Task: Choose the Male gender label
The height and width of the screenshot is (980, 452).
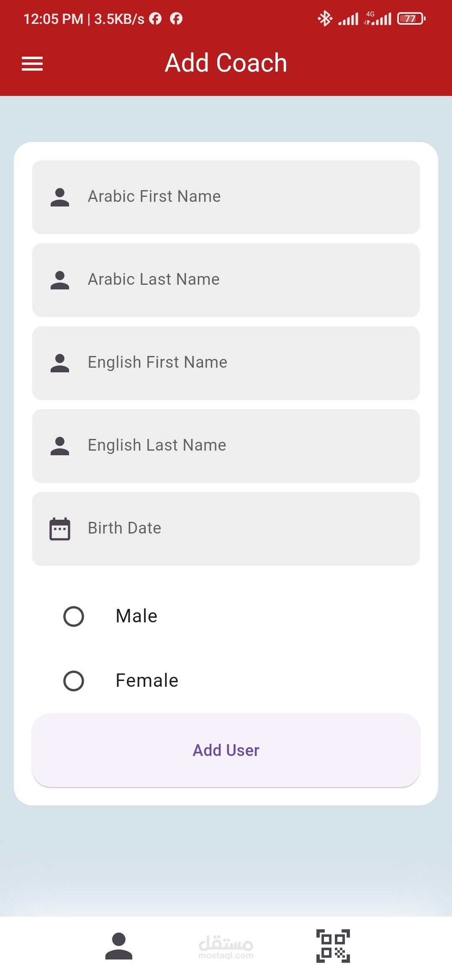Action: click(x=136, y=616)
